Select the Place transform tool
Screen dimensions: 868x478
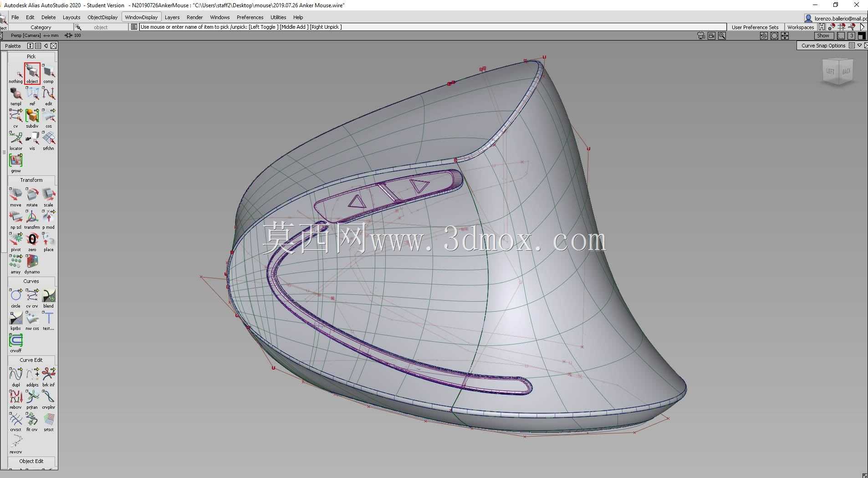coord(48,242)
